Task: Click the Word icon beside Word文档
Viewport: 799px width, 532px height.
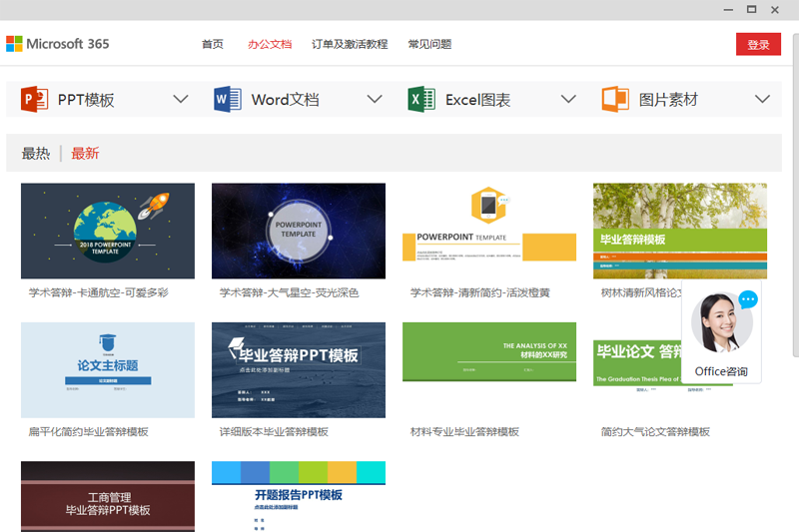Action: coord(228,100)
